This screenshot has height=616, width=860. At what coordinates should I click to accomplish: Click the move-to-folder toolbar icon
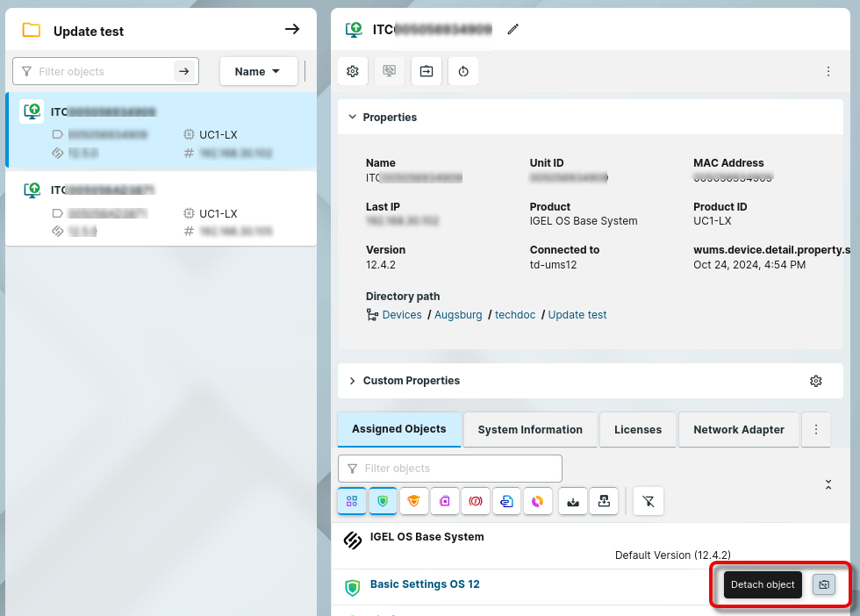coord(426,71)
